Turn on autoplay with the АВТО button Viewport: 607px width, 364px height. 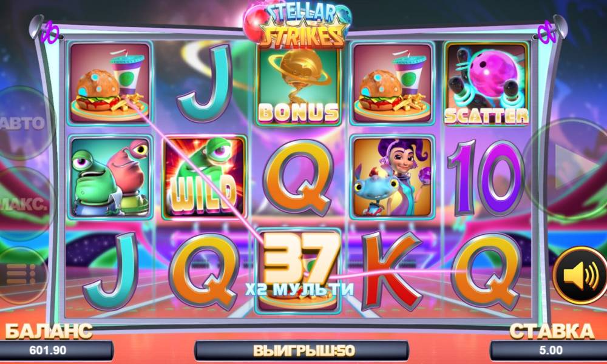pyautogui.click(x=25, y=123)
